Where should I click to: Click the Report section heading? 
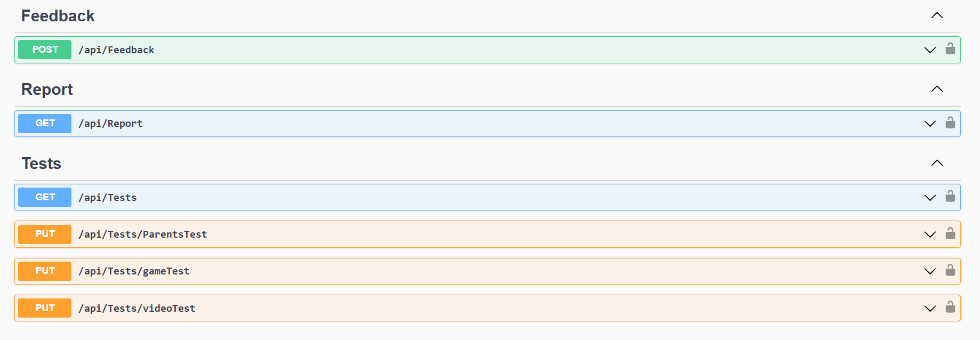click(x=47, y=90)
